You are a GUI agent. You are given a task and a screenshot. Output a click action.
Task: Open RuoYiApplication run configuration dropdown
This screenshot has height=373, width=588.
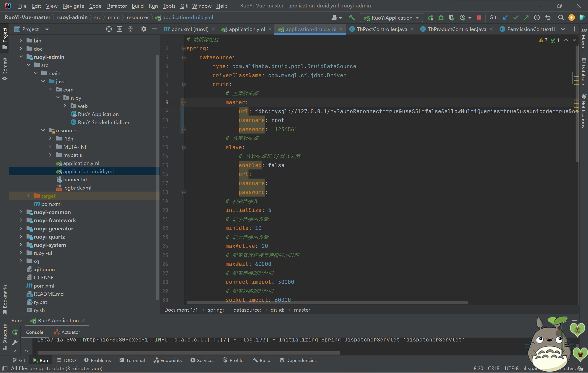(391, 18)
